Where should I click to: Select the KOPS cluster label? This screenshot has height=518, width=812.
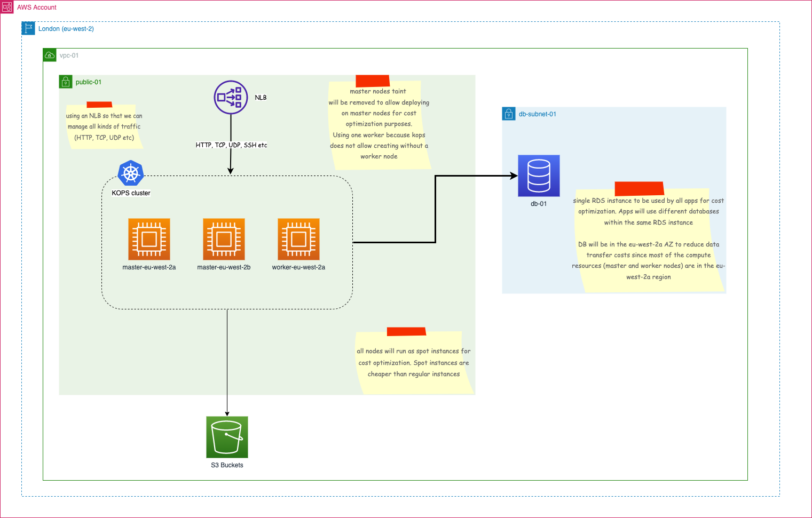(131, 193)
